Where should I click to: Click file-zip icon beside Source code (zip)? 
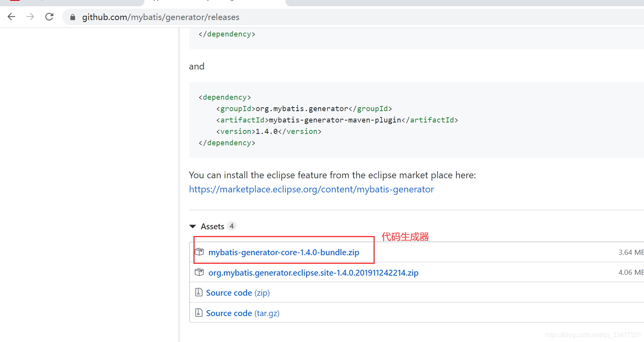click(x=199, y=292)
